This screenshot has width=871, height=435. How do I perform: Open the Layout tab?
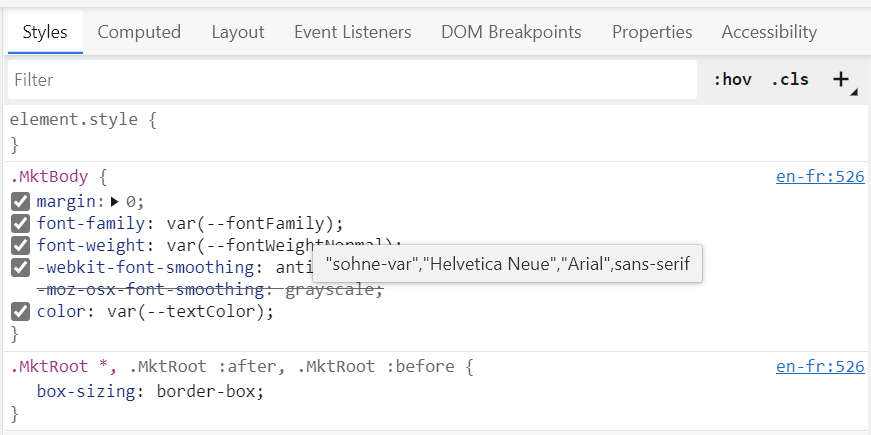[x=237, y=32]
